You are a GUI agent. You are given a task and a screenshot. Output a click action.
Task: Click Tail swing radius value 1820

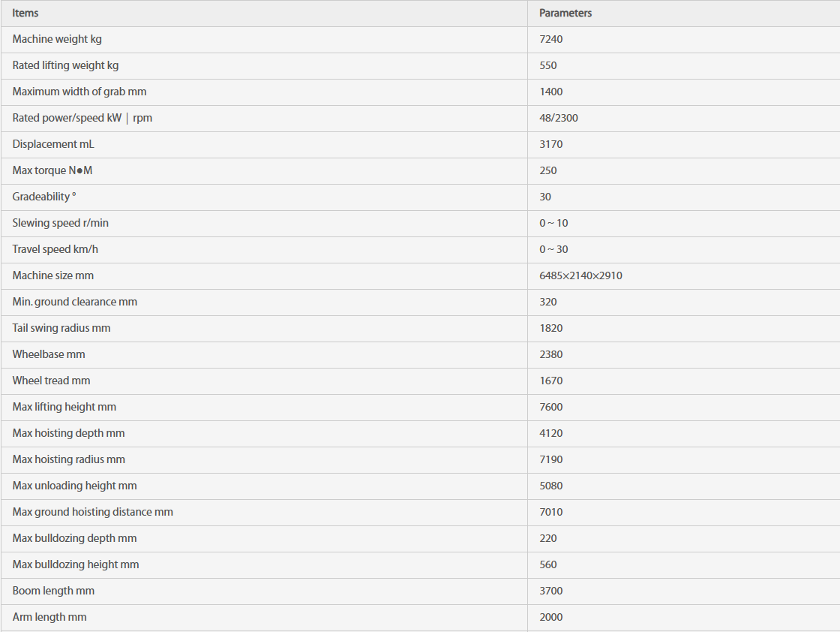coord(550,328)
